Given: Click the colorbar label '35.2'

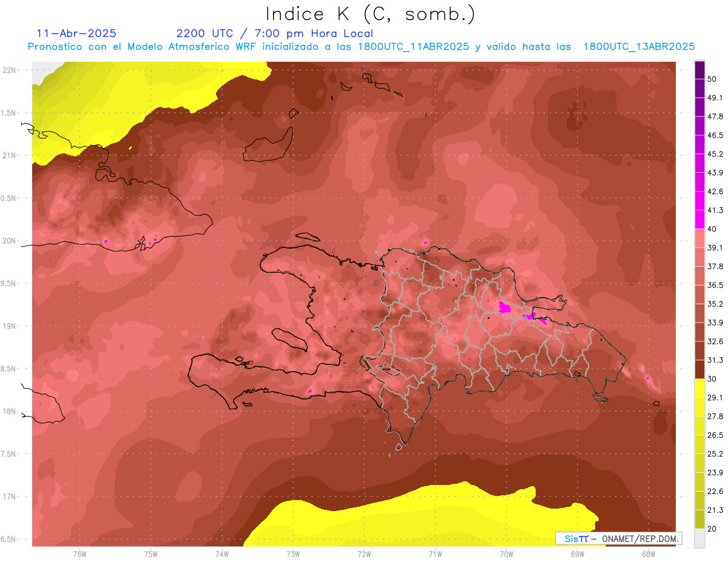Looking at the screenshot, I should [x=715, y=304].
